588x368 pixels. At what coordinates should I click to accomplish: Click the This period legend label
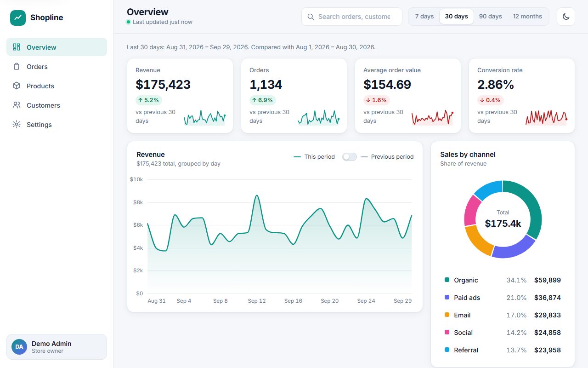coord(320,157)
